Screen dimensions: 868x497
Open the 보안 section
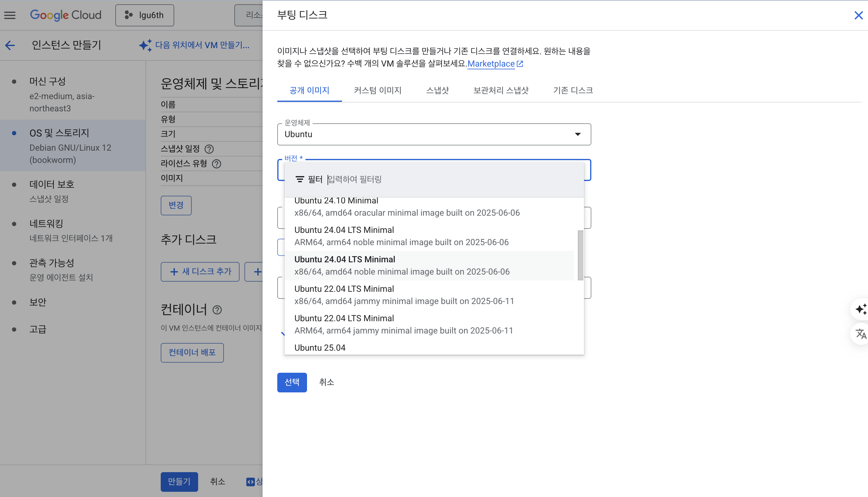[73, 302]
